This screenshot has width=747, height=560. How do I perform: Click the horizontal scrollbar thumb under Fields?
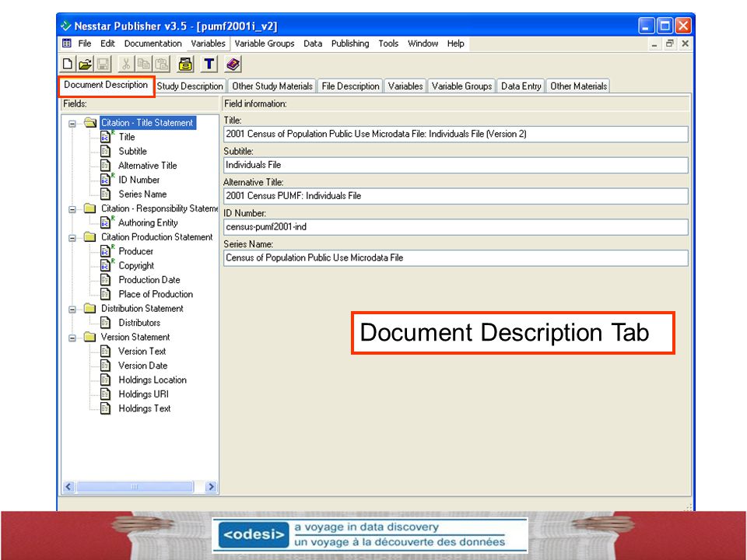(x=135, y=486)
